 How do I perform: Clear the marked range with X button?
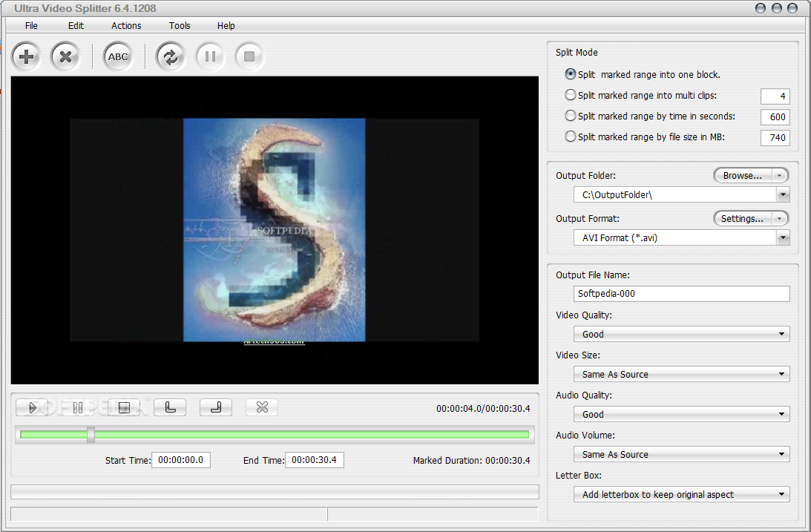pos(262,408)
